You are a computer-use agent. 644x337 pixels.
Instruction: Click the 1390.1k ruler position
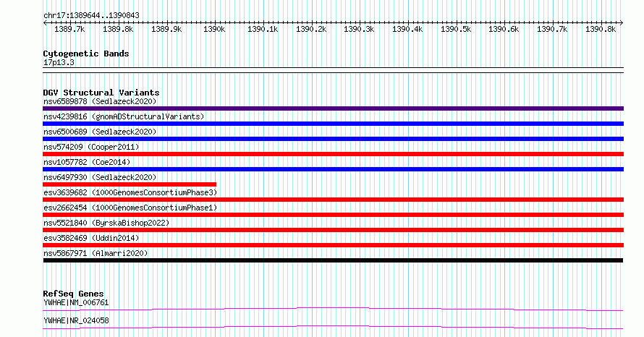[x=263, y=29]
